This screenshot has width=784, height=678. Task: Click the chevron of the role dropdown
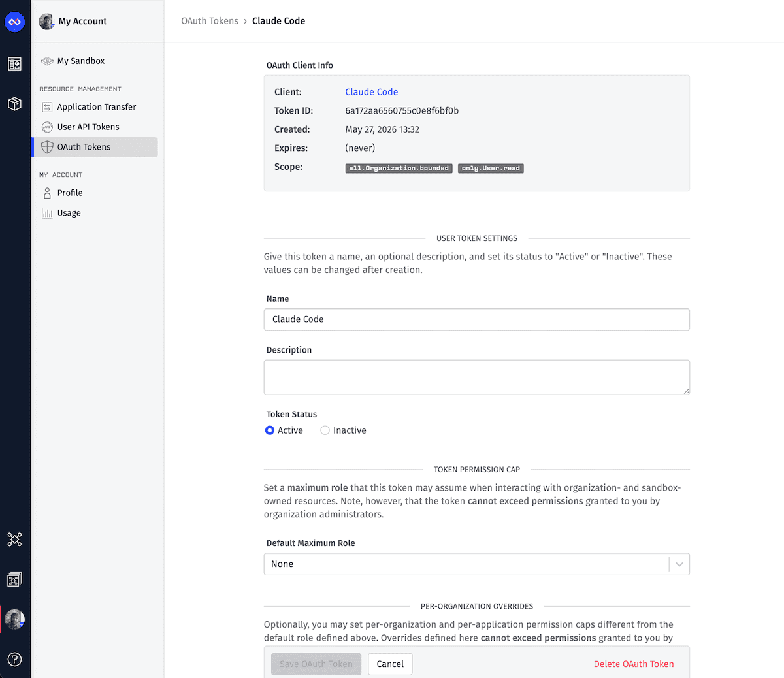[x=679, y=564]
